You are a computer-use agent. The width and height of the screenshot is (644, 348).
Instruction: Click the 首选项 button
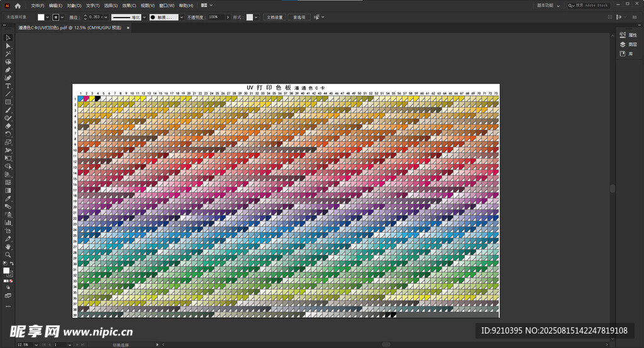[x=299, y=17]
